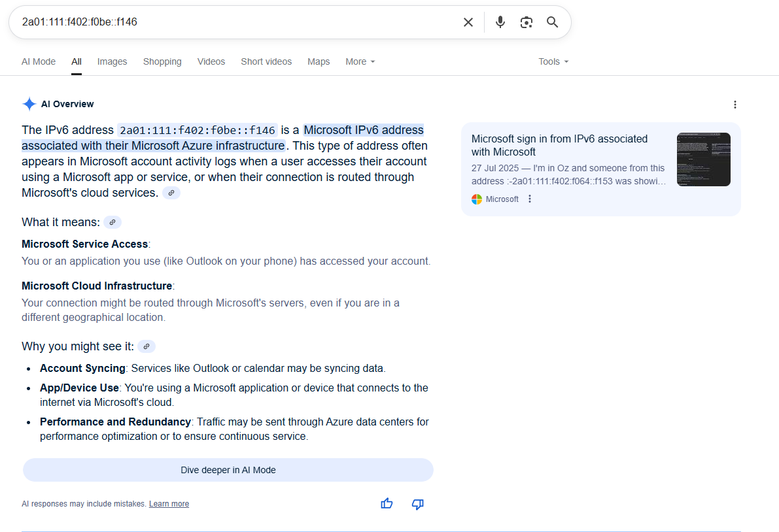Image resolution: width=779 pixels, height=532 pixels.
Task: Click the highlighted IPv6 address in the overview
Action: pyautogui.click(x=198, y=131)
